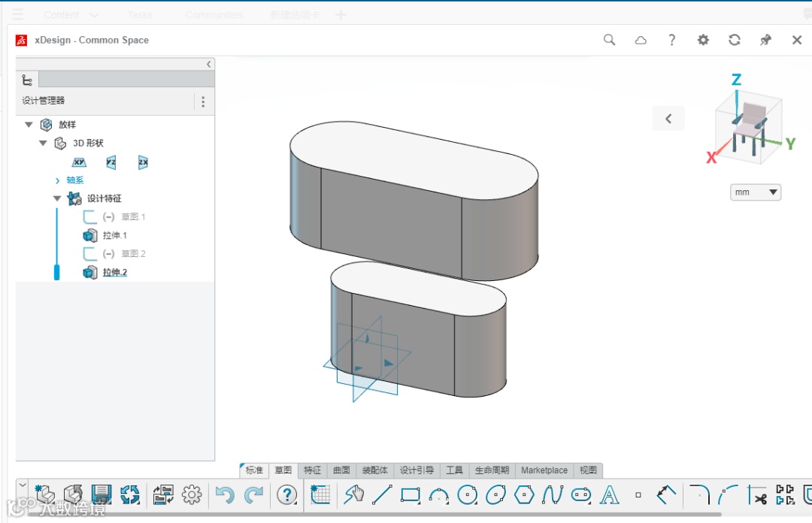
Task: Close the xDesign widget with the X
Action: (797, 40)
